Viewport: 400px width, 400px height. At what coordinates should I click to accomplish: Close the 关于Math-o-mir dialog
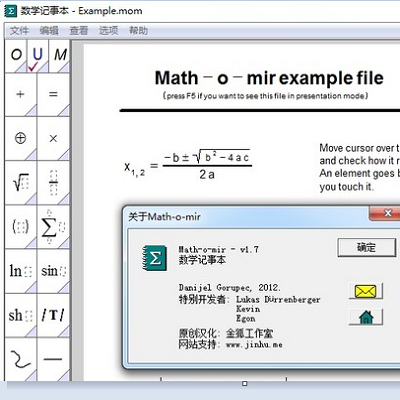(387, 213)
